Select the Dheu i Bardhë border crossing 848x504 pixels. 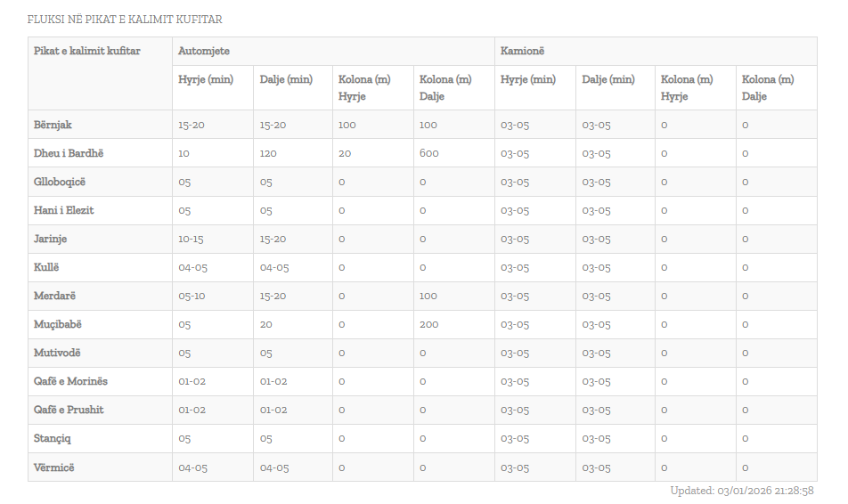click(x=69, y=153)
